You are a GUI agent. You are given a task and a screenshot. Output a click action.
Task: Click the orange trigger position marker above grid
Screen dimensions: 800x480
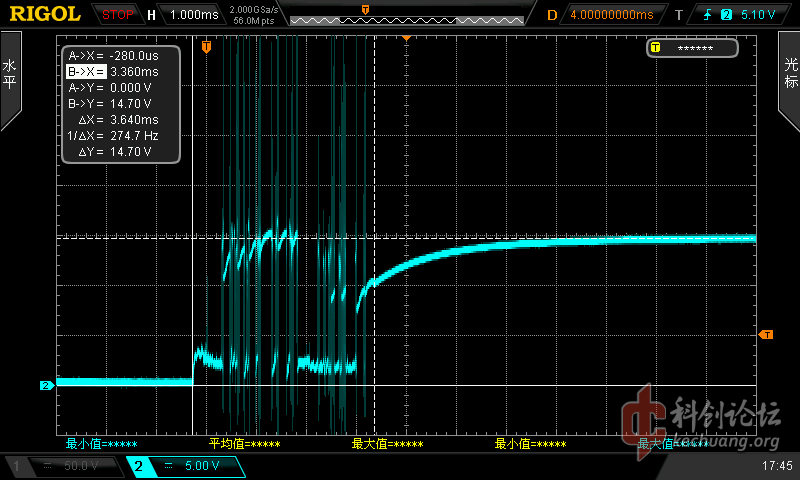point(407,37)
